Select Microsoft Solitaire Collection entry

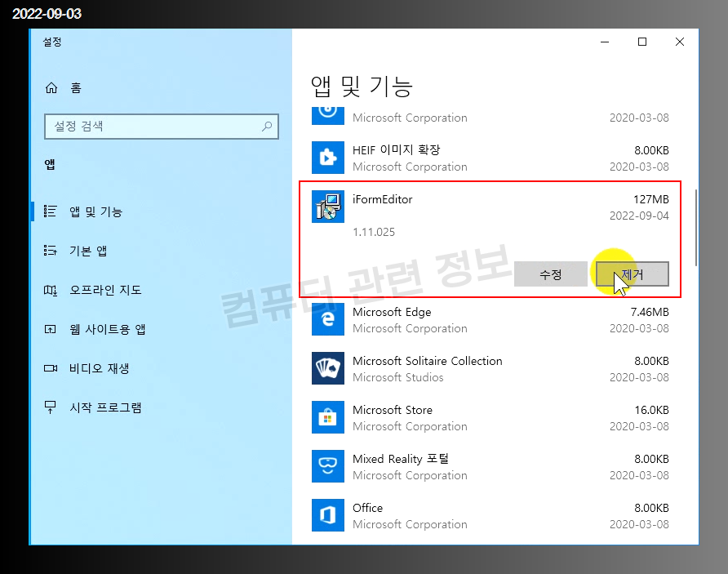tap(490, 369)
